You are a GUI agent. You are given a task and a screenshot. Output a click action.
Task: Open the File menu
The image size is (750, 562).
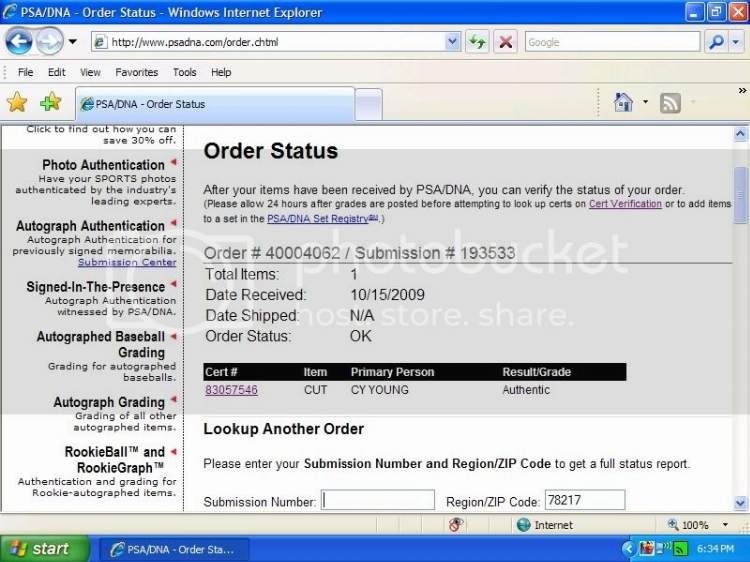(25, 72)
